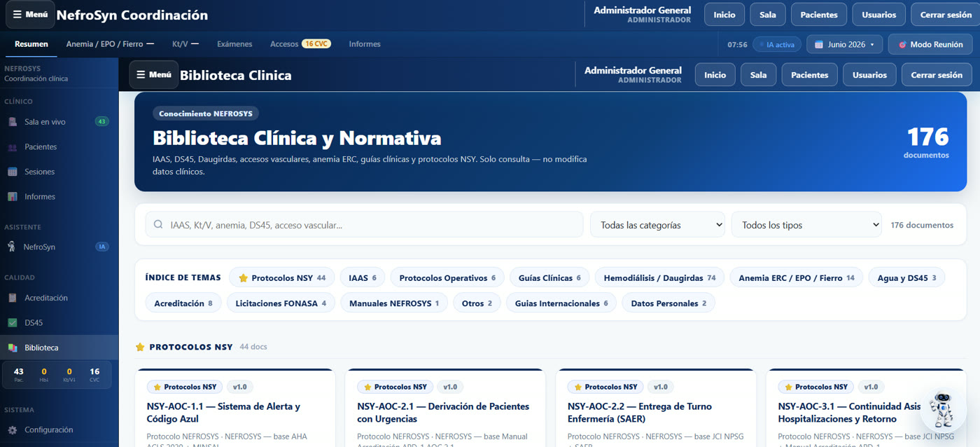This screenshot has height=447, width=980.
Task: Click the 16 CVC counter in sidebar stats
Action: (94, 375)
